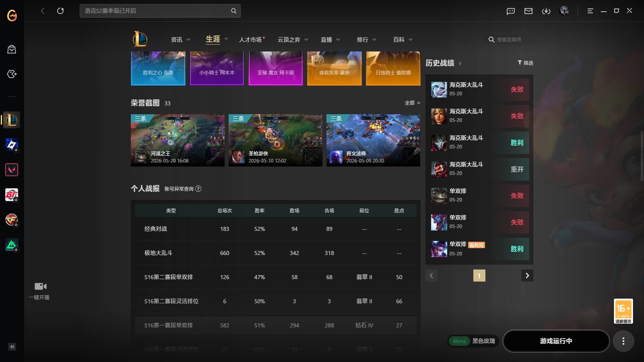644x362 pixels.
Task: Select the League of Legends sidebar icon
Action: (x=12, y=120)
